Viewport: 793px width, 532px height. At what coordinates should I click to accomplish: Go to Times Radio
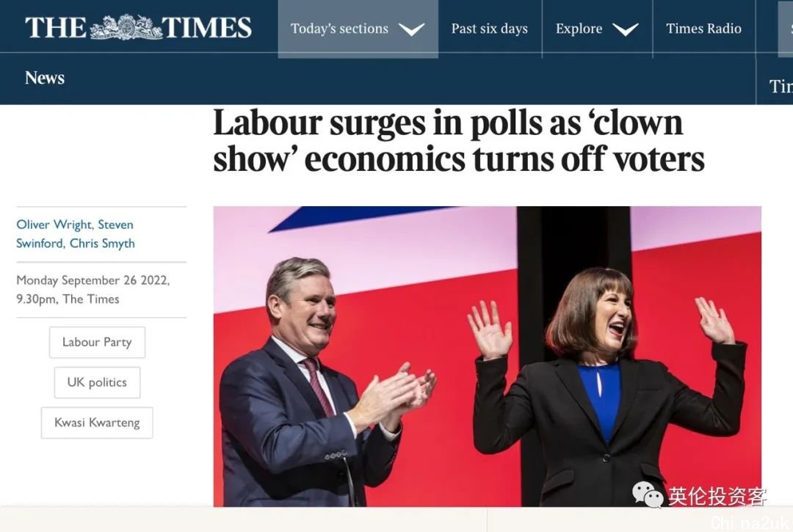point(703,29)
